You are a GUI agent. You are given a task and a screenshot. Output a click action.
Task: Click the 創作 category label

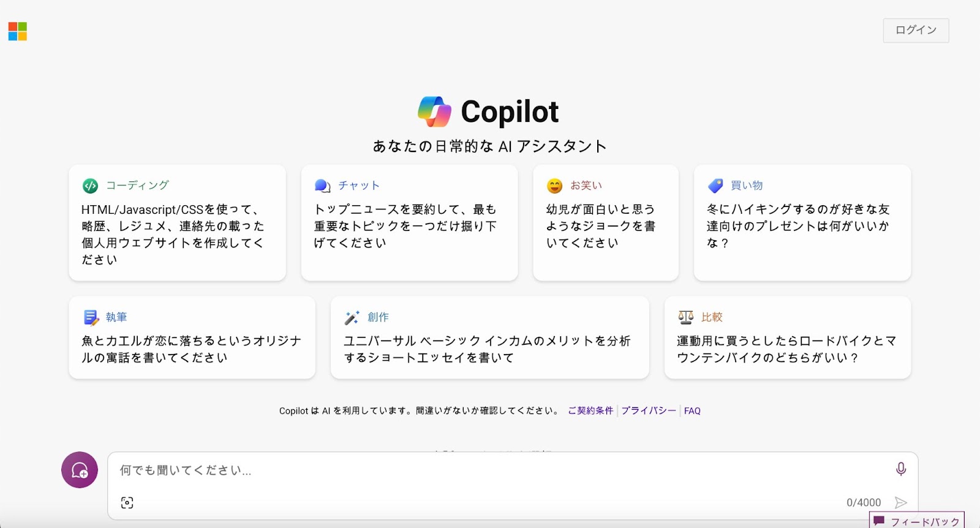pos(378,317)
